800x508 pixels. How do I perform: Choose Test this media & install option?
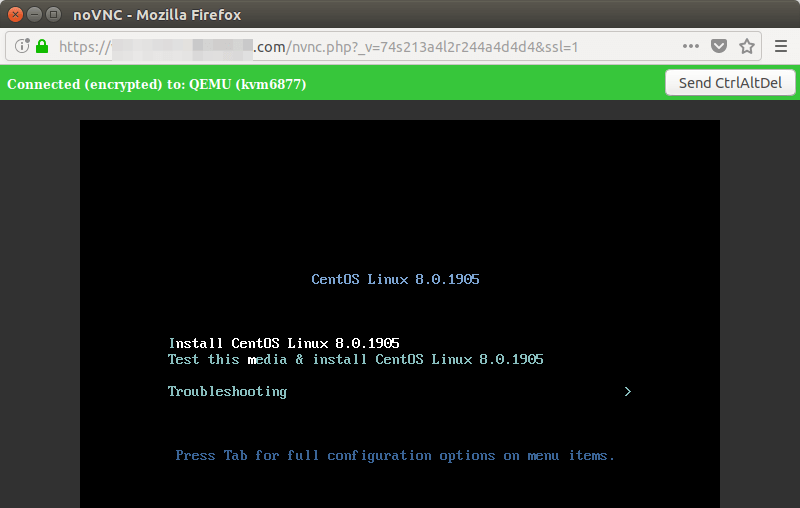pos(355,359)
